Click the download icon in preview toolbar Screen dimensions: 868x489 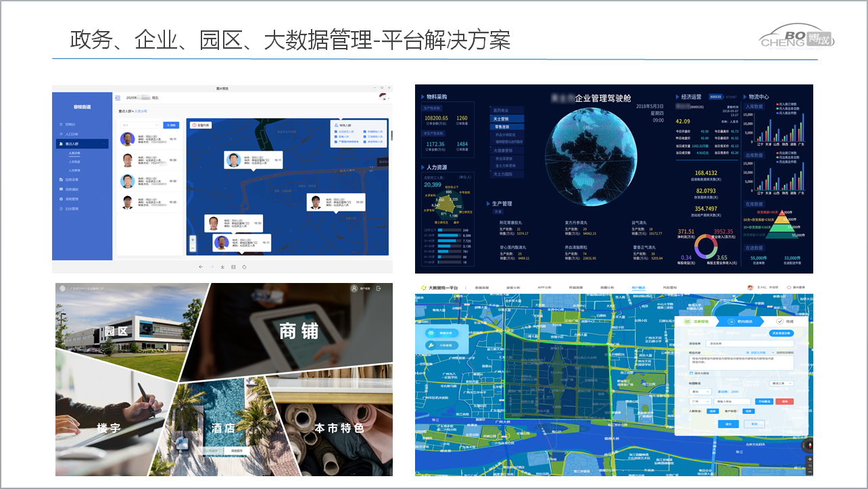pos(222,267)
